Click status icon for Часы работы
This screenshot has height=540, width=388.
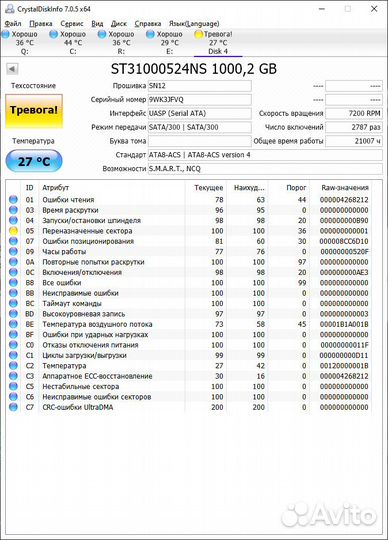coord(13,251)
